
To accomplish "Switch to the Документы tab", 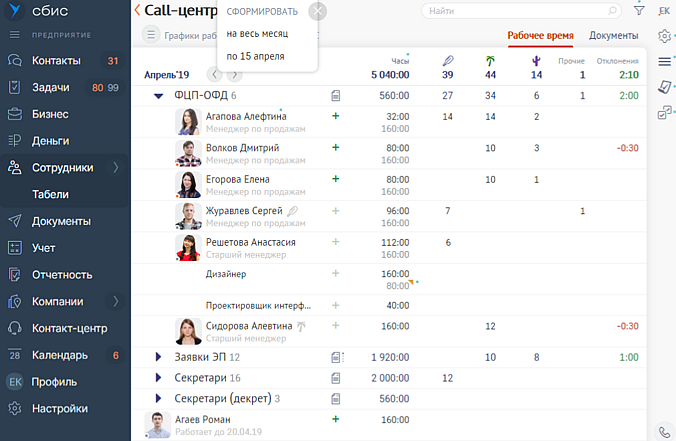I will click(613, 35).
